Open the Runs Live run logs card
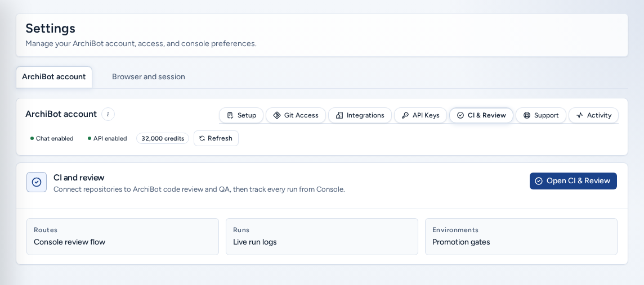644x285 pixels. (x=321, y=237)
